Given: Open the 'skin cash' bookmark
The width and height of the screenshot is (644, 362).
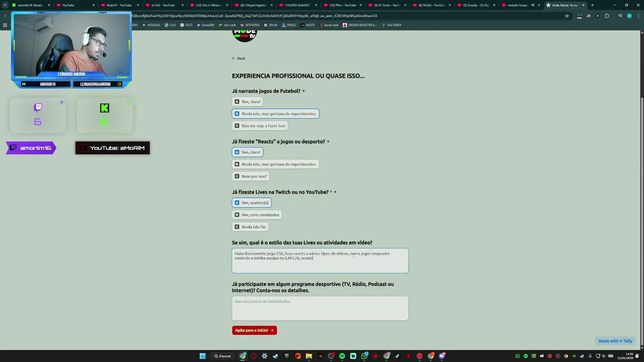Looking at the screenshot, I should [227, 25].
